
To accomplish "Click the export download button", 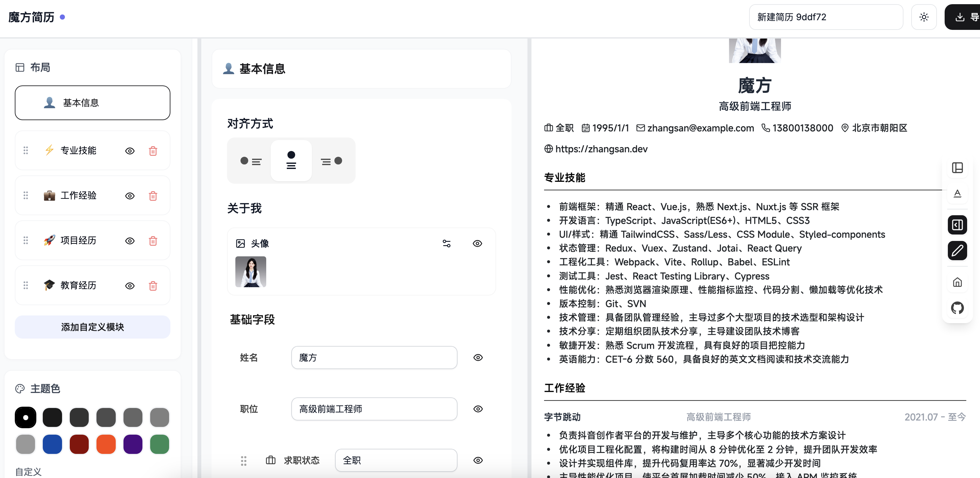I will [963, 17].
